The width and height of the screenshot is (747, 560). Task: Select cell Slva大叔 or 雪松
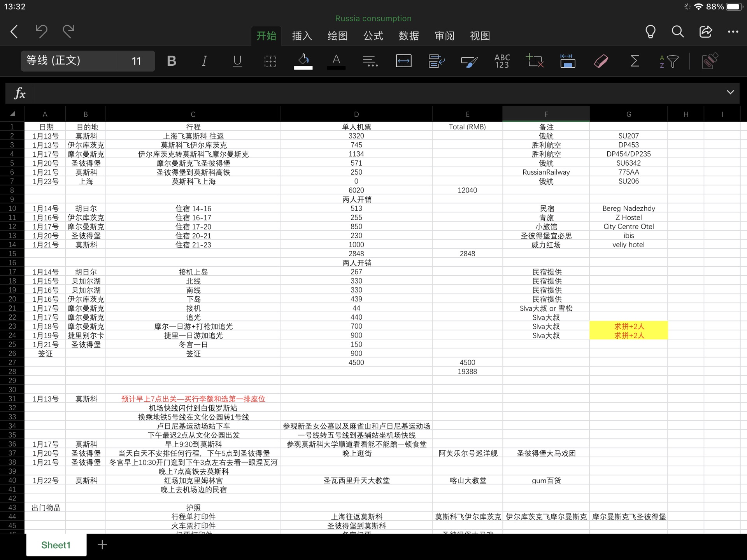coord(546,308)
